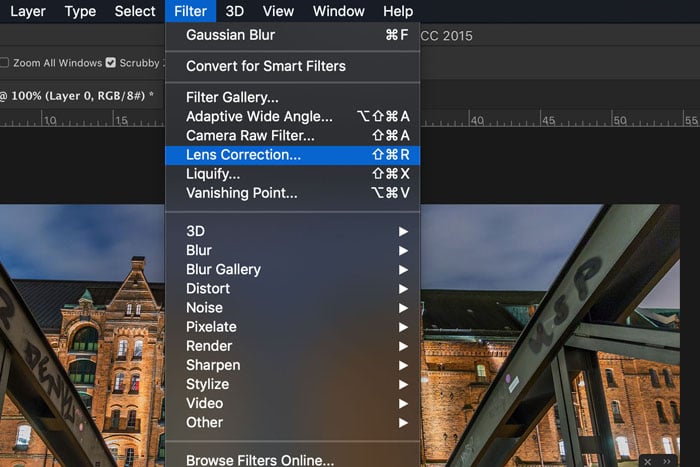Click Browse Filters Online

tap(292, 459)
